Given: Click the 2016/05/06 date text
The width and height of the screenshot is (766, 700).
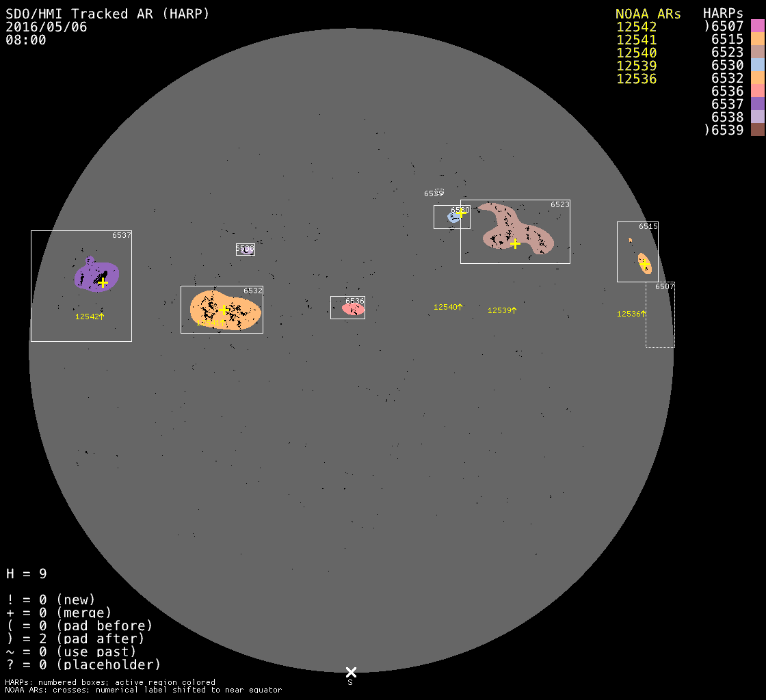Looking at the screenshot, I should [47, 27].
